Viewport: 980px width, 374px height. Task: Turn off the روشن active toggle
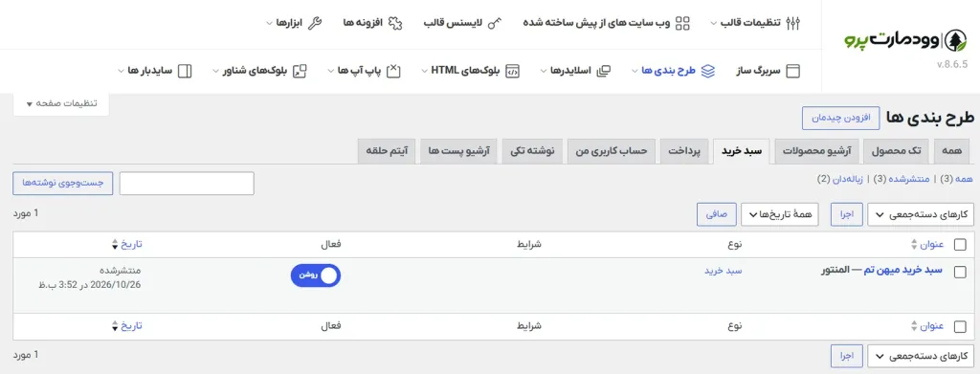coord(316,275)
